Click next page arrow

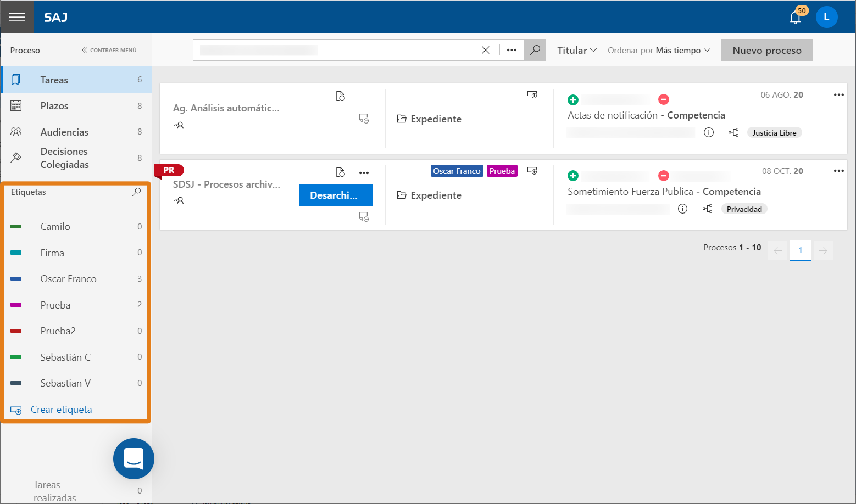tap(823, 250)
